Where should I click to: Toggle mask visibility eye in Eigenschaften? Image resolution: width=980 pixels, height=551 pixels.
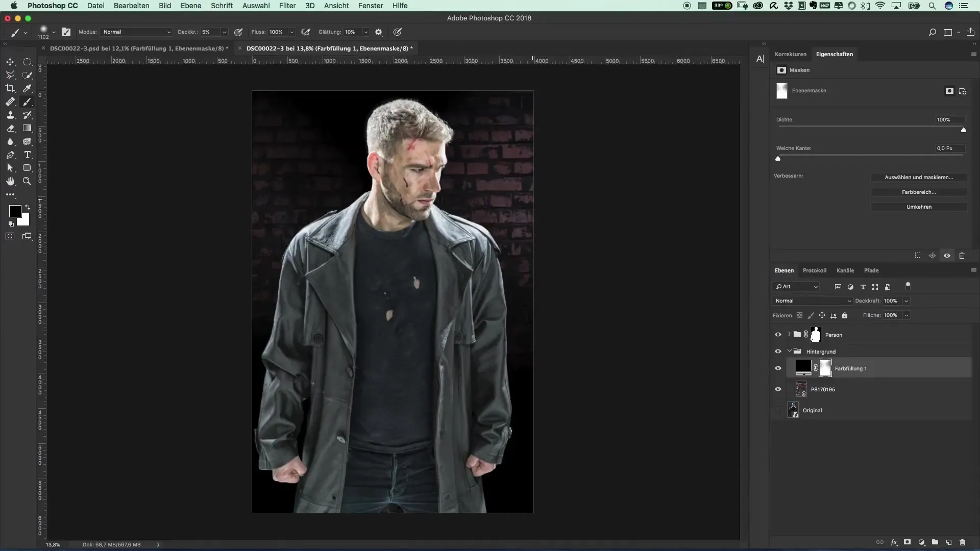pos(947,256)
